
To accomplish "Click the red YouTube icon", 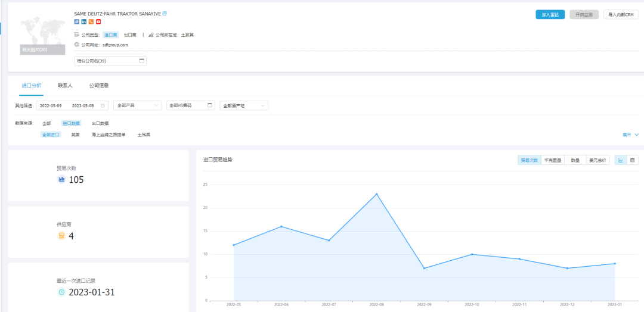I will 98,22.
